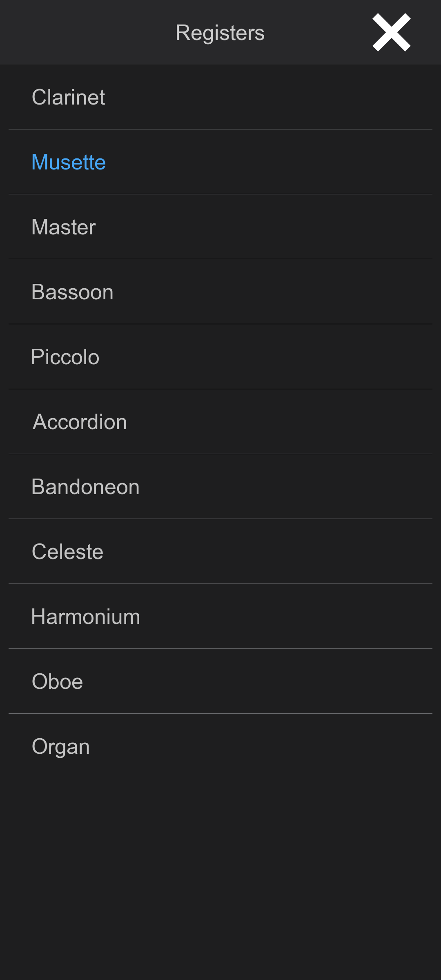Choose Organ at the list's end

click(x=60, y=746)
